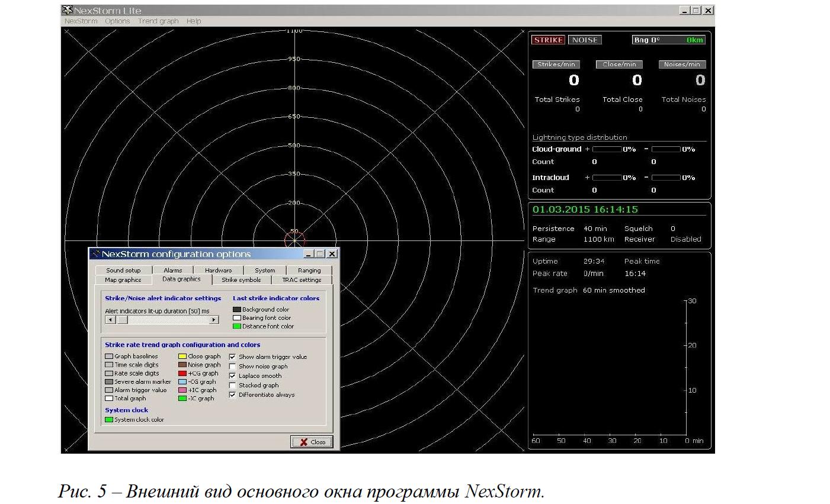This screenshot has height=504, width=830.
Task: Enable Show noise graph checkbox
Action: click(x=233, y=367)
